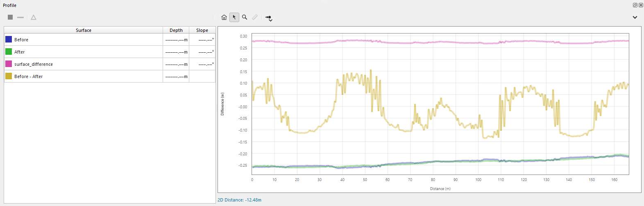Float the Profile panel with undock icon
The height and width of the screenshot is (206, 644).
point(635,5)
